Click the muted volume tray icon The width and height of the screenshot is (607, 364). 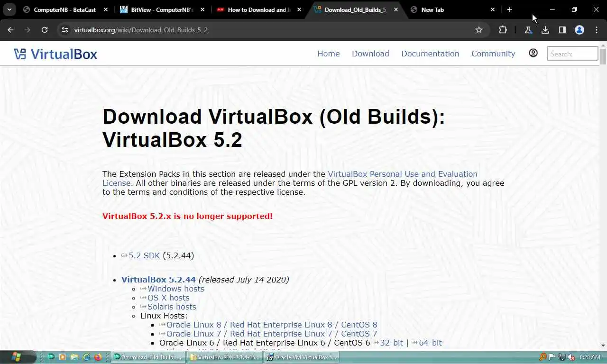[571, 357]
